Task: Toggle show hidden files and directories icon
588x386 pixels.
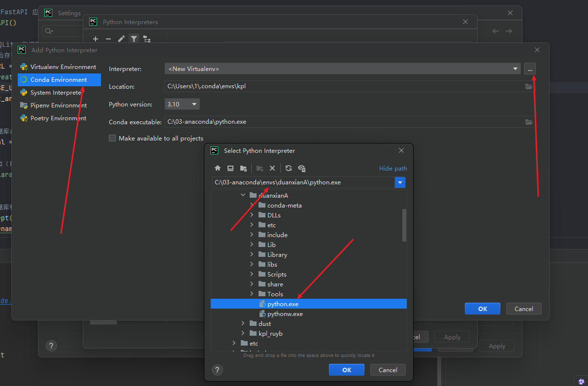Action: 301,168
